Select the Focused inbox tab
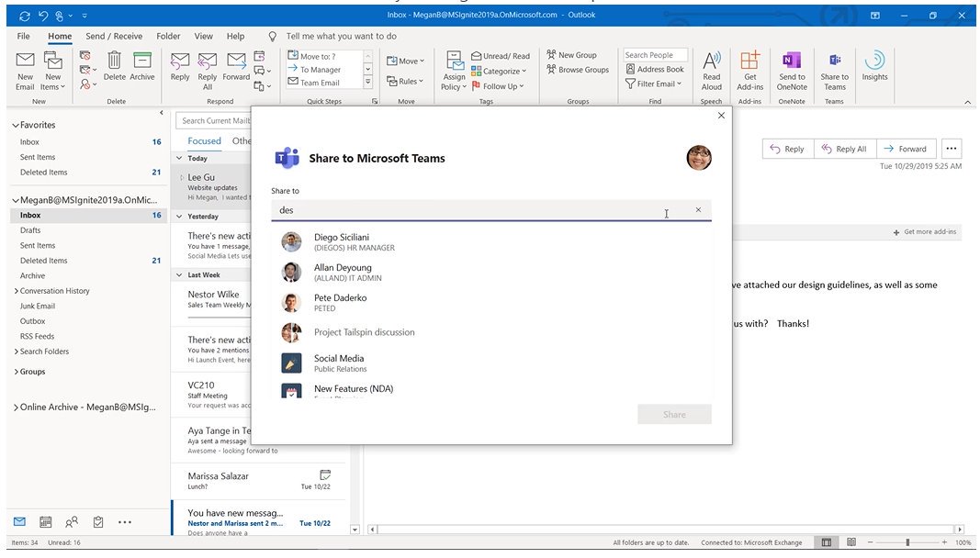This screenshot has height=558, width=980. click(x=205, y=141)
